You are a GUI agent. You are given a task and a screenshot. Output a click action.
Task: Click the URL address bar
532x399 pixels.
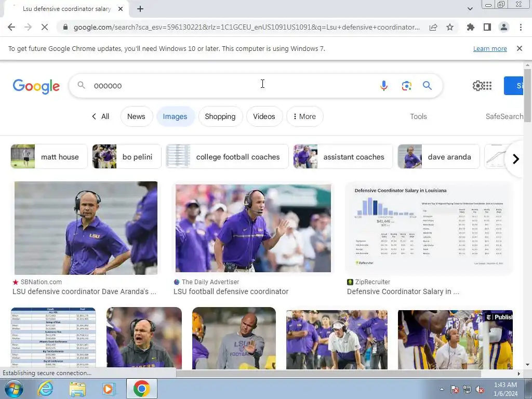(x=247, y=27)
